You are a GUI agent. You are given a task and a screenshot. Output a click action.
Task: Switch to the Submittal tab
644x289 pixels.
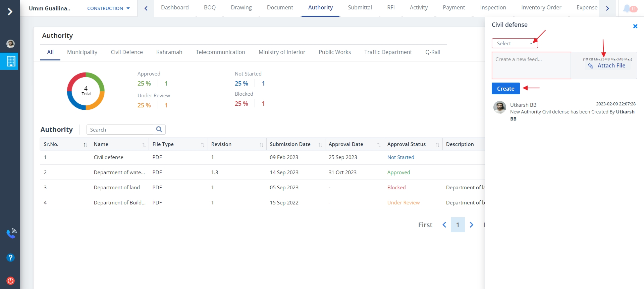pyautogui.click(x=360, y=7)
